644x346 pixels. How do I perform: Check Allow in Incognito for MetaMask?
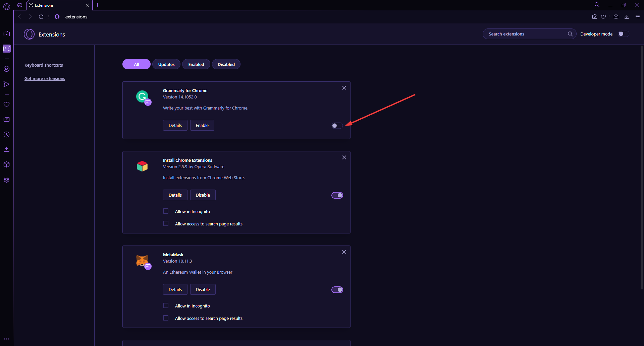point(166,305)
